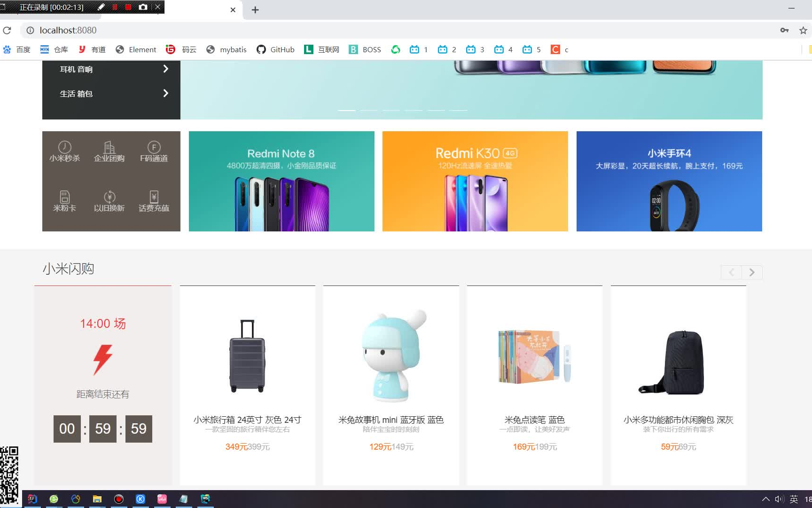This screenshot has width=812, height=508.
Task: Open a new browser tab
Action: tap(255, 10)
